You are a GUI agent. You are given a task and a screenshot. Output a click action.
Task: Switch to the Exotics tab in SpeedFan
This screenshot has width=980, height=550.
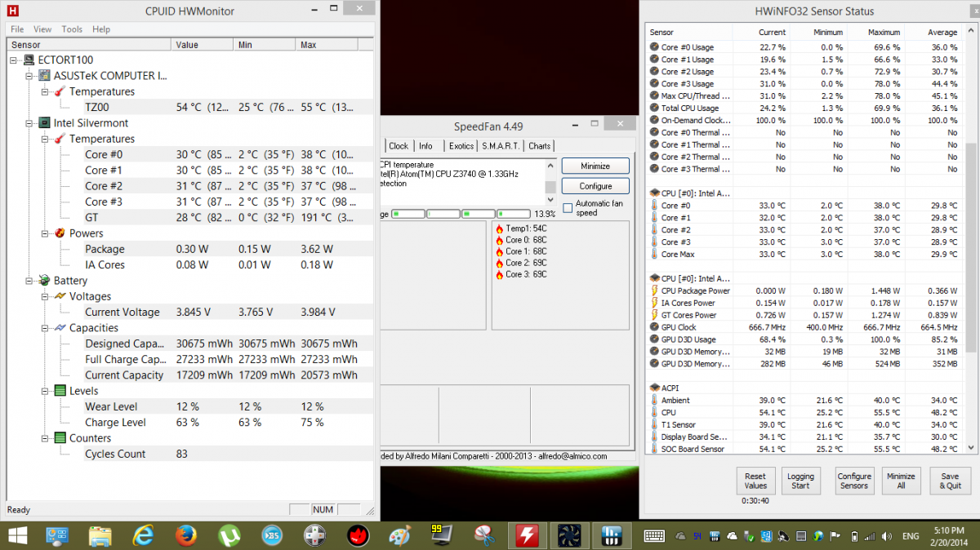coord(461,146)
